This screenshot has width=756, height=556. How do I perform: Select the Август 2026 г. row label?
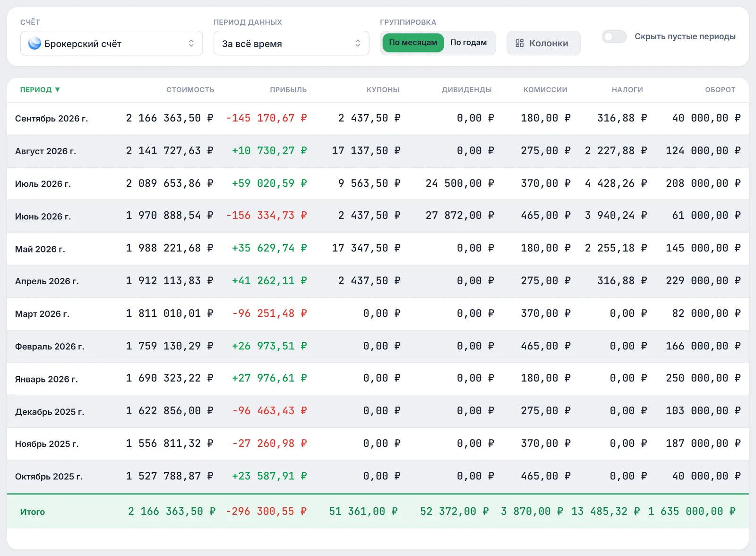[x=45, y=151]
